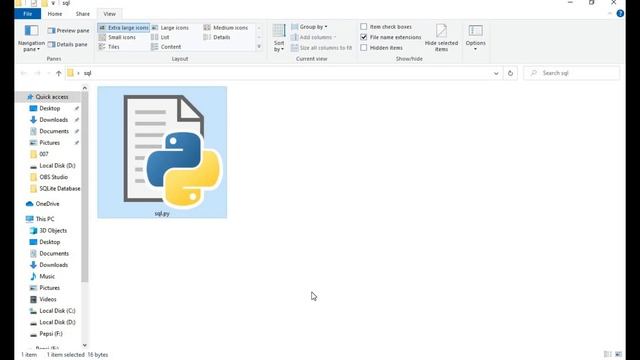This screenshot has height=360, width=640.
Task: Open the Sort by dropdown
Action: click(279, 38)
